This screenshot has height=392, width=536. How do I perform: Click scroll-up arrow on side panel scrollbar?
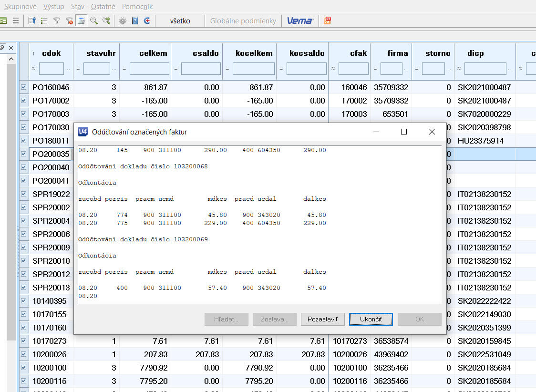tap(11, 59)
